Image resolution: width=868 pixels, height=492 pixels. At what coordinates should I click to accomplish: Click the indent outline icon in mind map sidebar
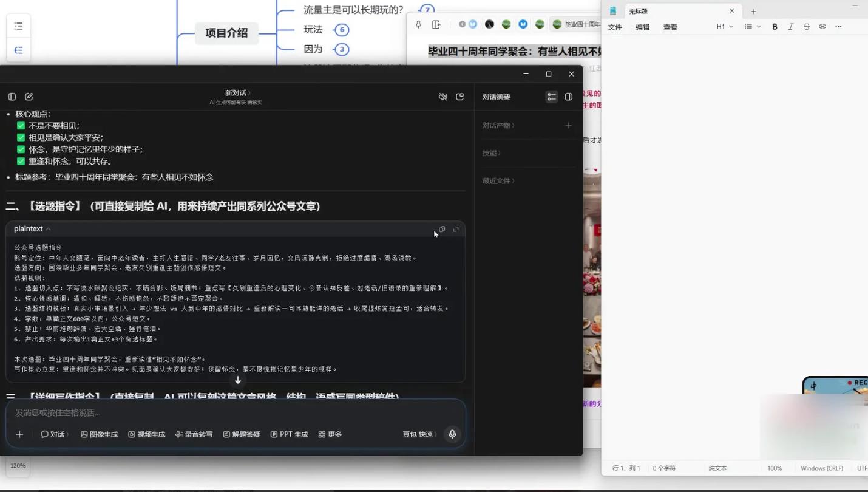[x=18, y=50]
